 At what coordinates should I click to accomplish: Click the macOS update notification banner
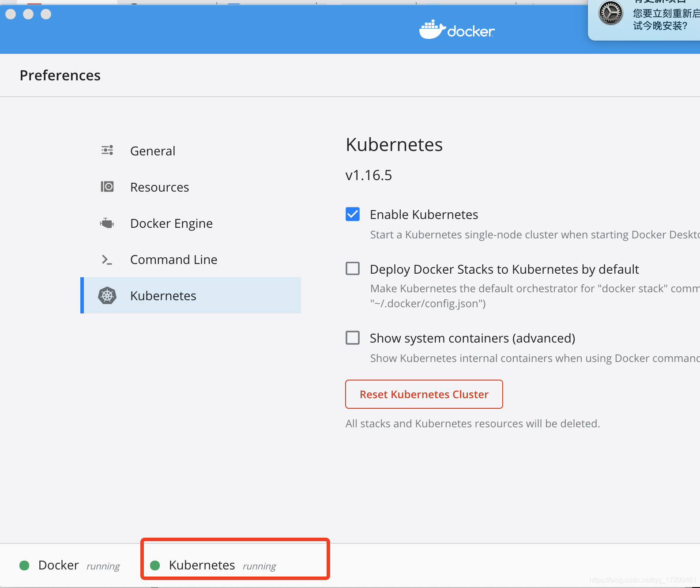tap(644, 19)
